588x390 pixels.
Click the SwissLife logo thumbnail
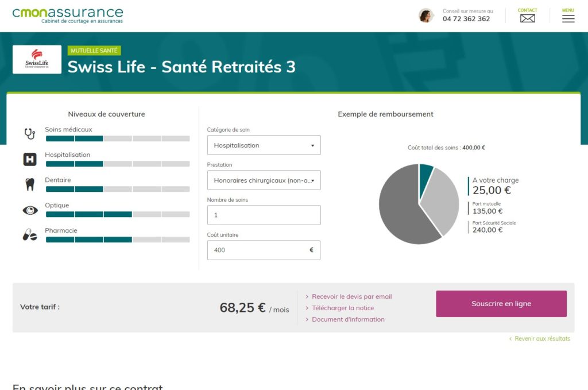(37, 59)
